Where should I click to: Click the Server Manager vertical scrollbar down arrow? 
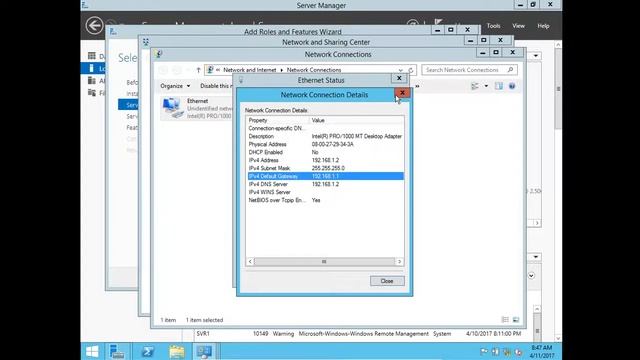point(558,338)
